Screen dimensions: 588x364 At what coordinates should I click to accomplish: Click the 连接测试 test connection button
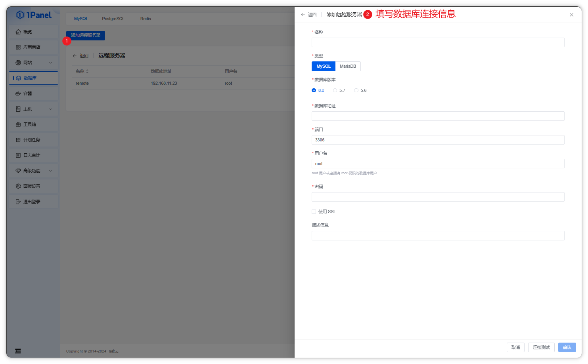541,347
